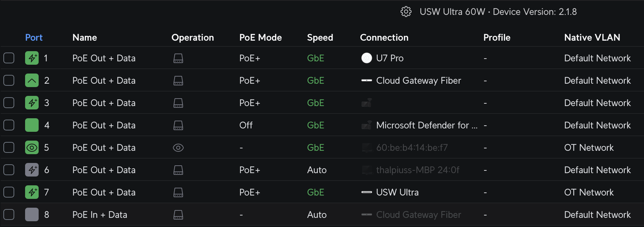The width and height of the screenshot is (644, 227).
Task: Open the device settings gear icon
Action: [406, 12]
